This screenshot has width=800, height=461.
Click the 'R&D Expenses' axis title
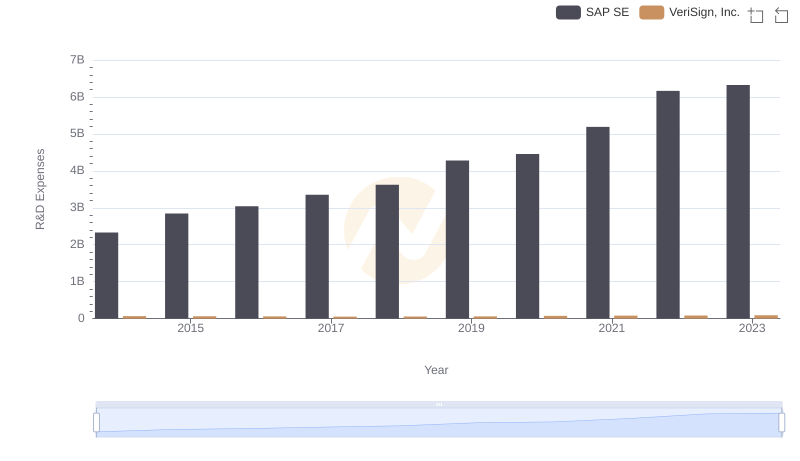click(40, 189)
